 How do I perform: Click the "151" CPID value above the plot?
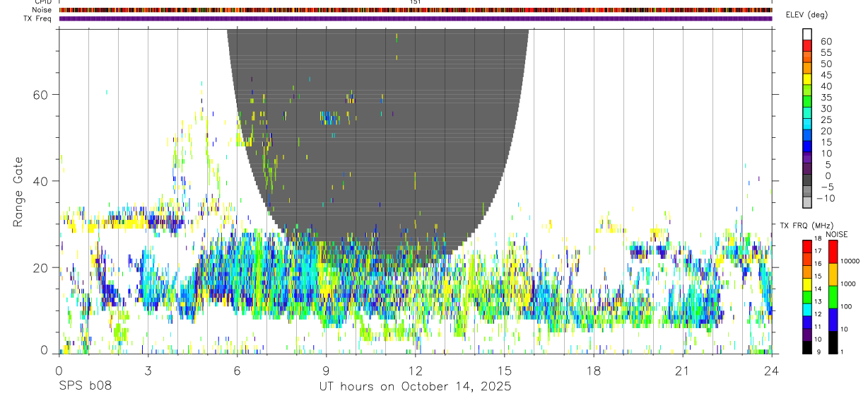[415, 2]
